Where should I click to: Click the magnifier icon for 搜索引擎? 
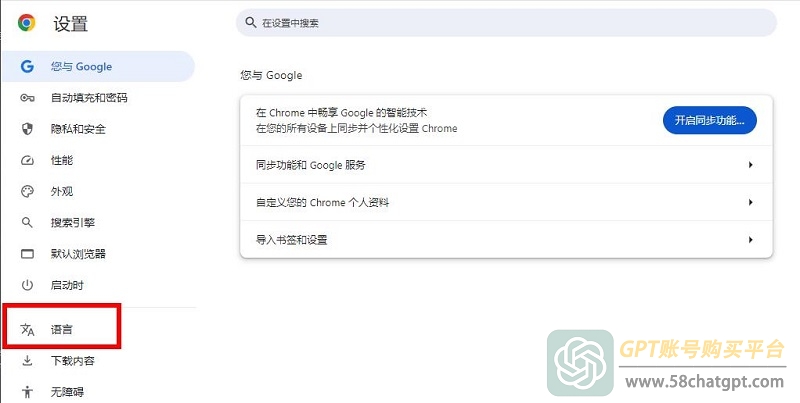tap(27, 222)
